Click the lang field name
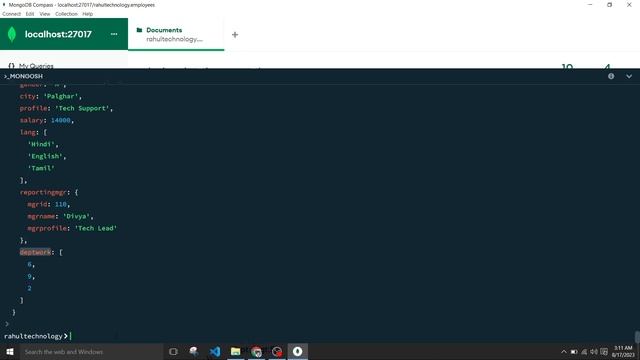 pyautogui.click(x=27, y=132)
